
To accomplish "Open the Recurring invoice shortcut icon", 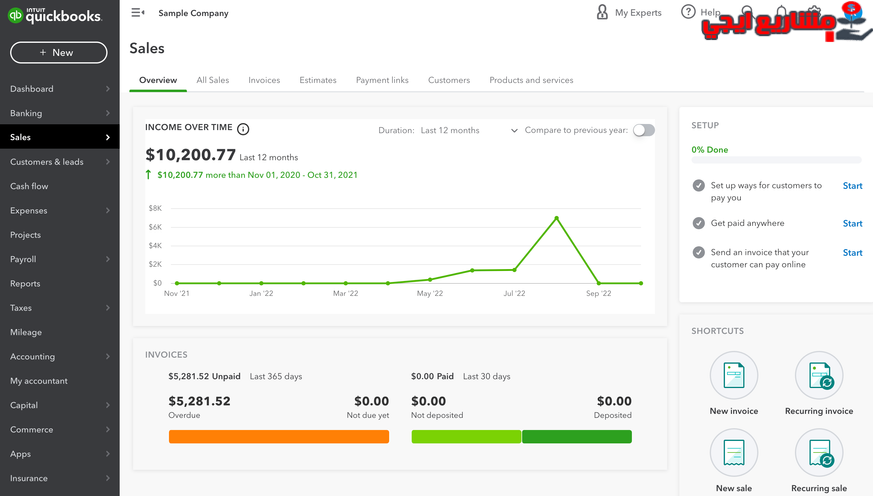I will (819, 375).
